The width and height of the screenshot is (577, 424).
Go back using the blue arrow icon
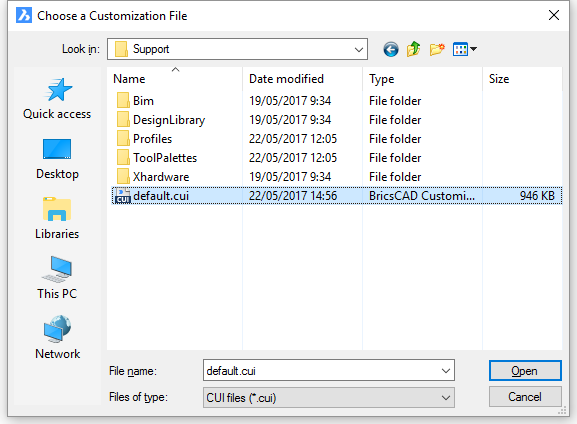(390, 49)
